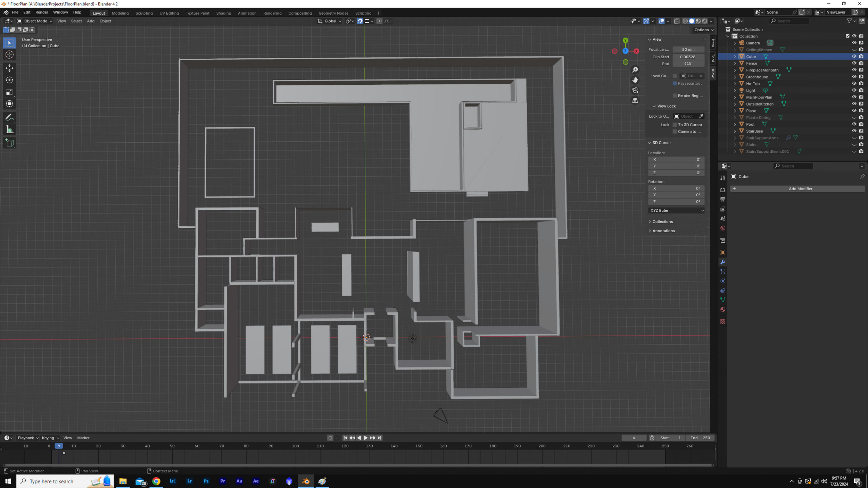Switch to the Shading workspace tab
Image resolution: width=868 pixels, height=488 pixels.
(223, 13)
